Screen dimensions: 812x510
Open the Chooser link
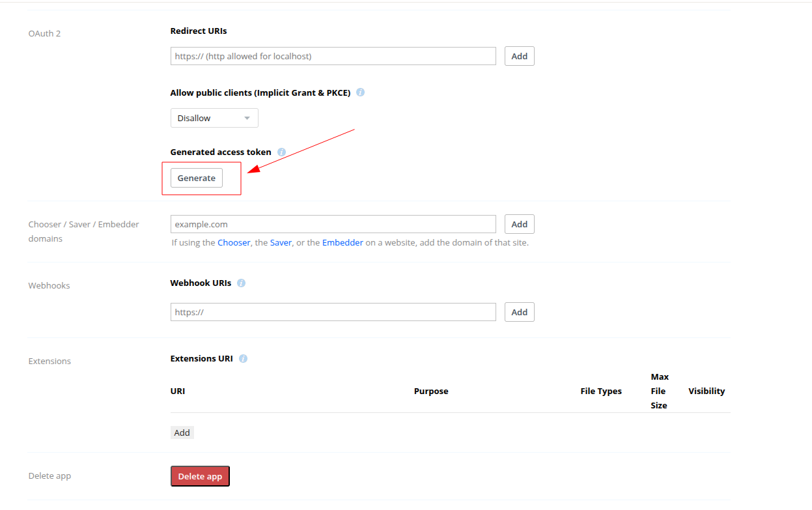[234, 242]
